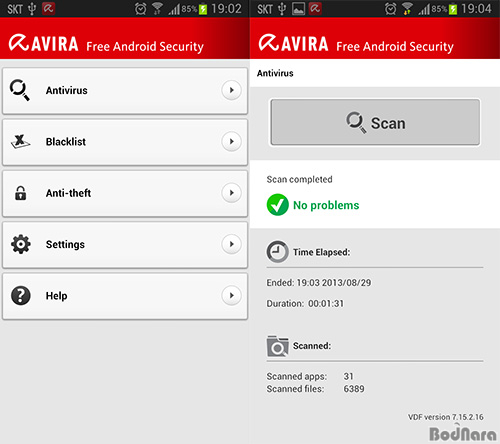Click the Help question mark icon
The image size is (500, 444).
pyautogui.click(x=21, y=295)
